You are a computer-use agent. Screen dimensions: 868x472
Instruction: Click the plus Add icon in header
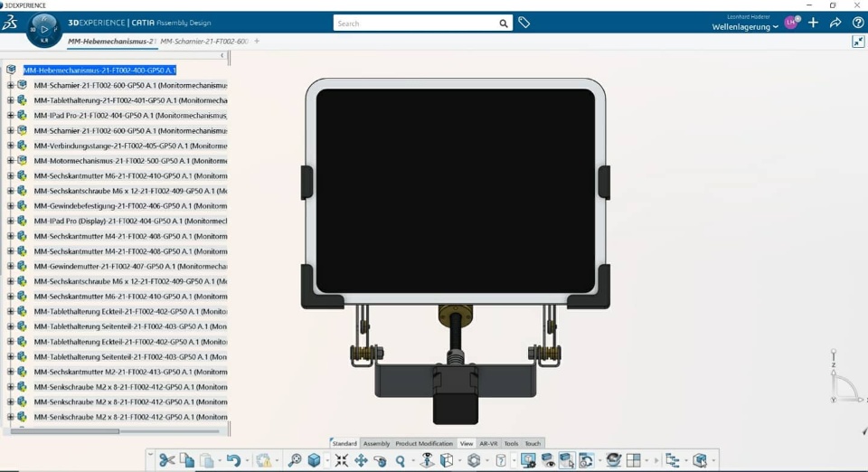pos(813,23)
